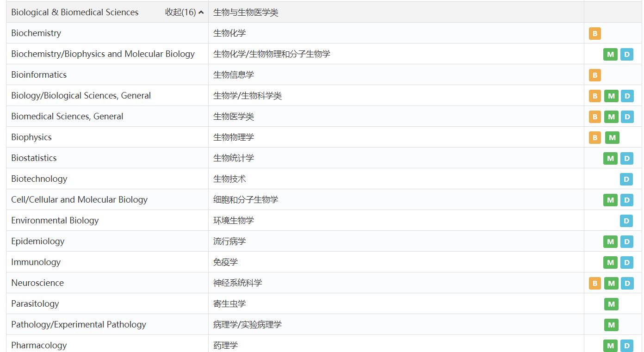
Task: Select the Biology/Biological Sciences, General row
Action: tap(80, 96)
